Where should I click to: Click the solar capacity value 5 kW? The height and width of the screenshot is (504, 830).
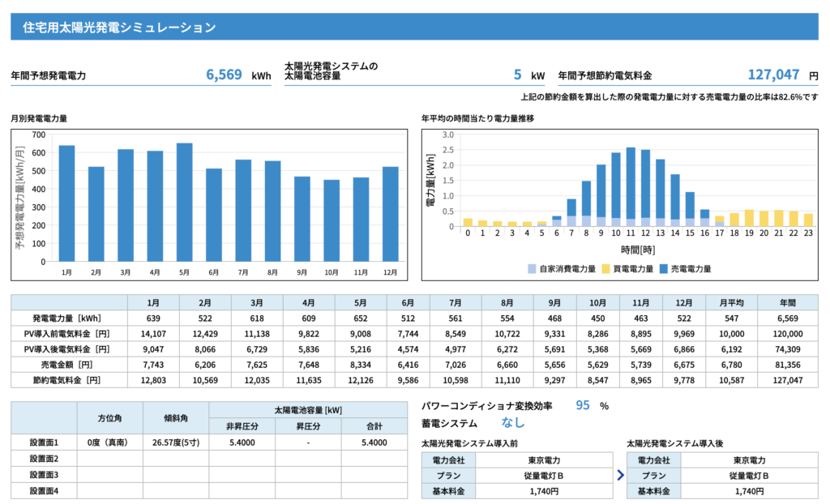517,75
